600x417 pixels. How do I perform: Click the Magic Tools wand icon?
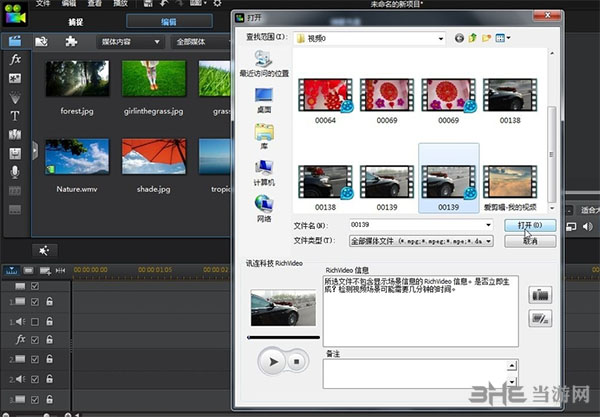44,251
